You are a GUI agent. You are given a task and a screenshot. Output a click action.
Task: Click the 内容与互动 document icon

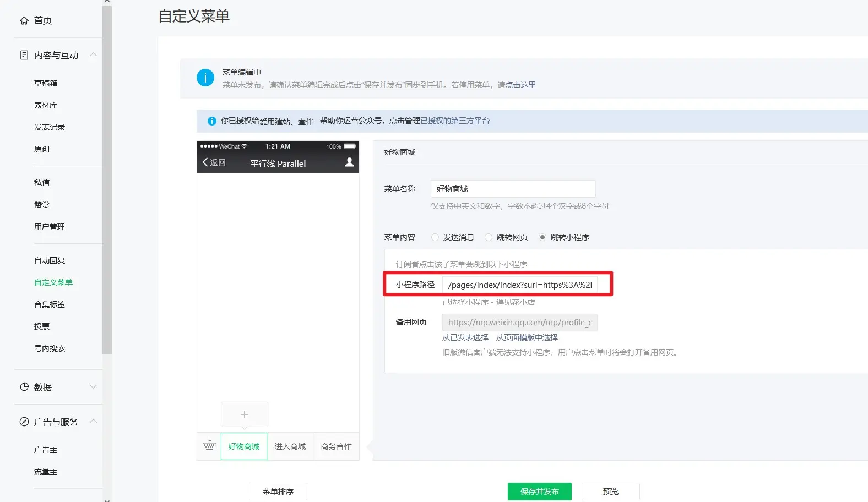(24, 55)
